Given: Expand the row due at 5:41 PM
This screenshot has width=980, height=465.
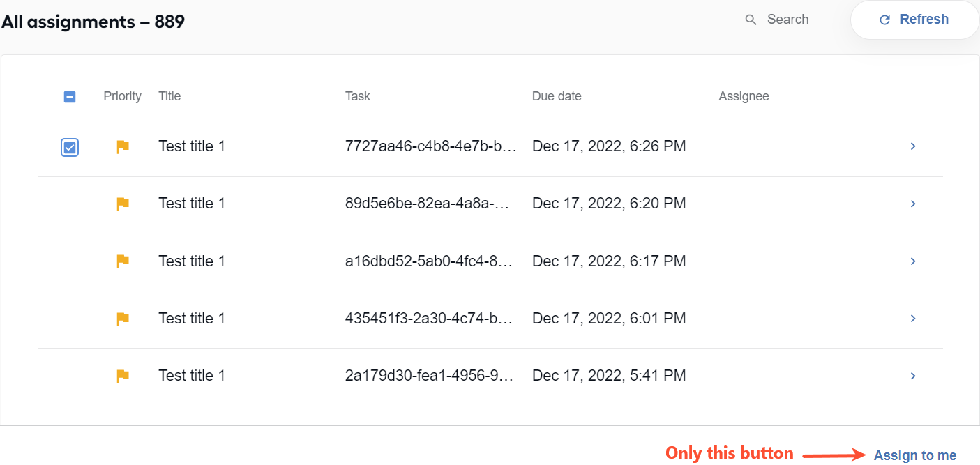Looking at the screenshot, I should [x=913, y=376].
